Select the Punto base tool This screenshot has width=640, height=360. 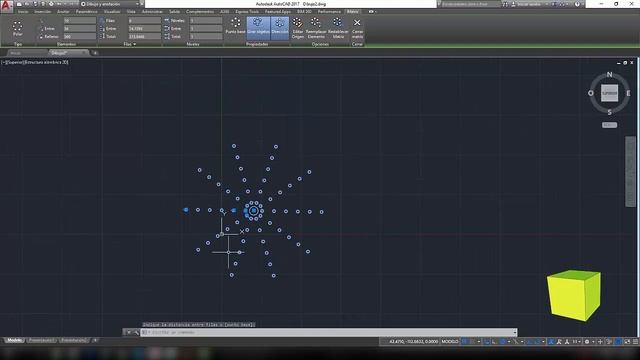point(236,26)
